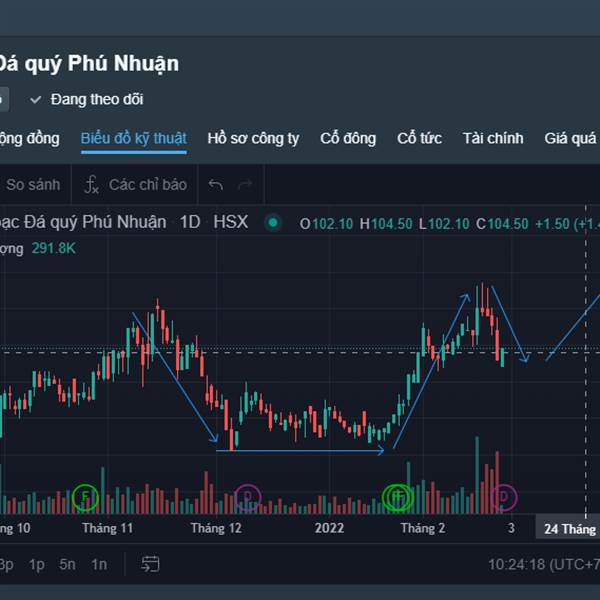600x600 pixels.
Task: Click the O102.10 open value in legend
Action: coord(326,224)
